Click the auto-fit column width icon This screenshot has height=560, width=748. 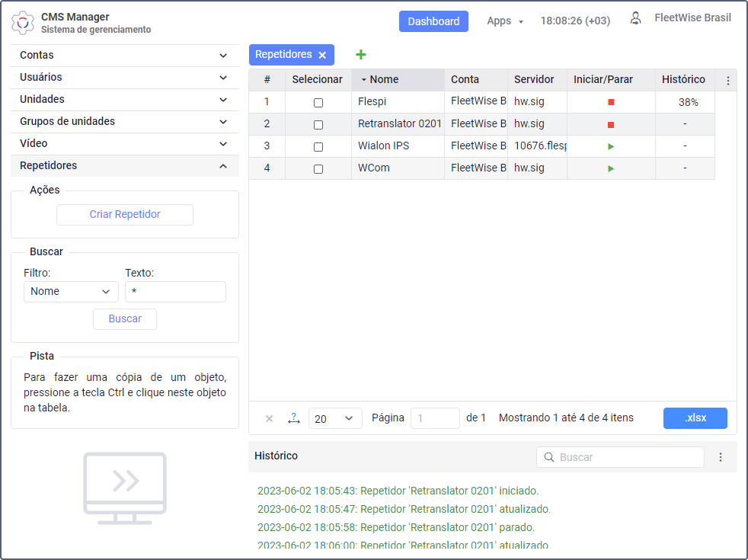pyautogui.click(x=293, y=418)
